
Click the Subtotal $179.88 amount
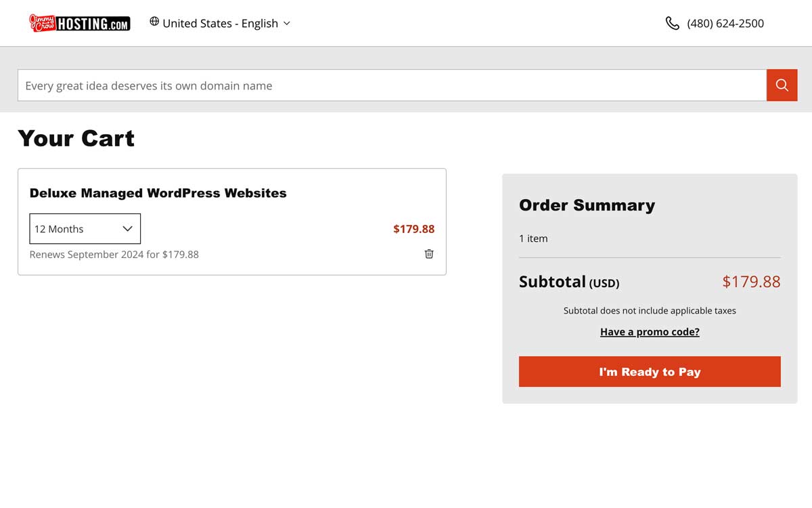751,282
